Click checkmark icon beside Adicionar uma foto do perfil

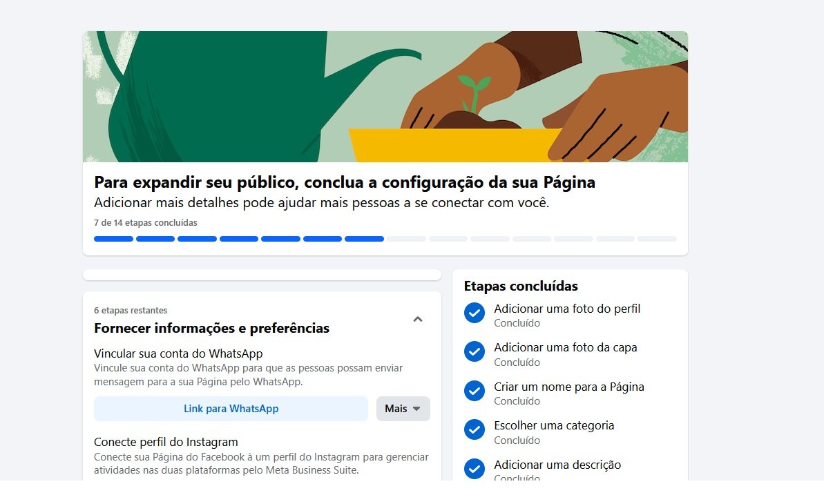(474, 313)
